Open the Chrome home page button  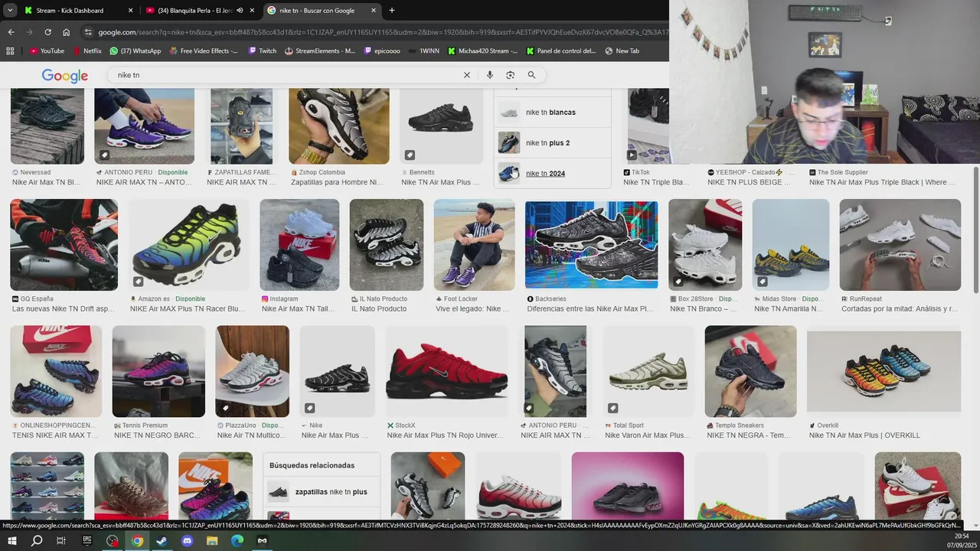click(x=67, y=32)
